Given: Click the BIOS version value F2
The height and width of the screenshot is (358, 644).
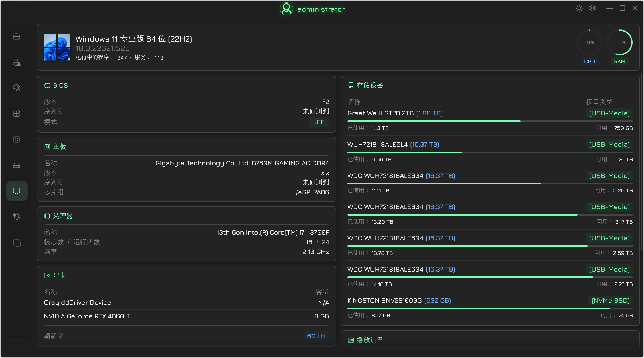Looking at the screenshot, I should pyautogui.click(x=325, y=102).
